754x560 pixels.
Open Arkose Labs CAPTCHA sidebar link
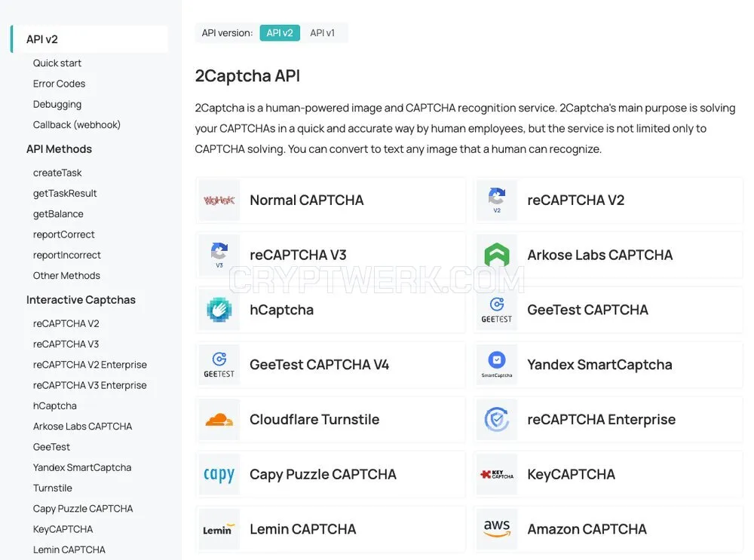point(83,427)
